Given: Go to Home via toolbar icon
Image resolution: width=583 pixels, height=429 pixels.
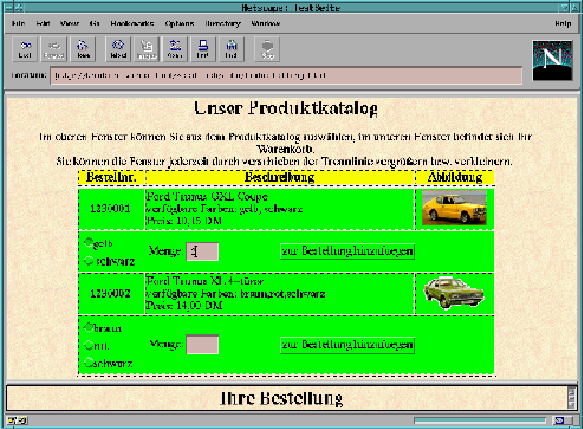Looking at the screenshot, I should point(83,49).
